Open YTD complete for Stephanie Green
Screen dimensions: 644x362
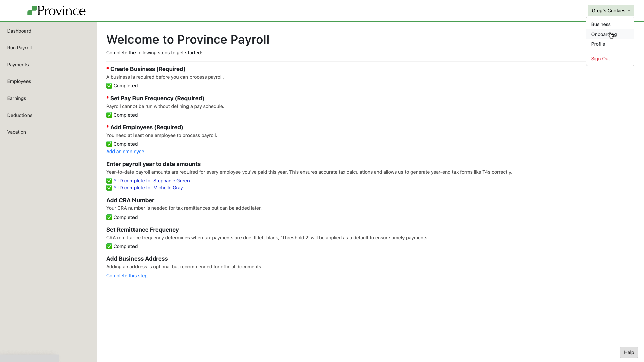(x=152, y=181)
